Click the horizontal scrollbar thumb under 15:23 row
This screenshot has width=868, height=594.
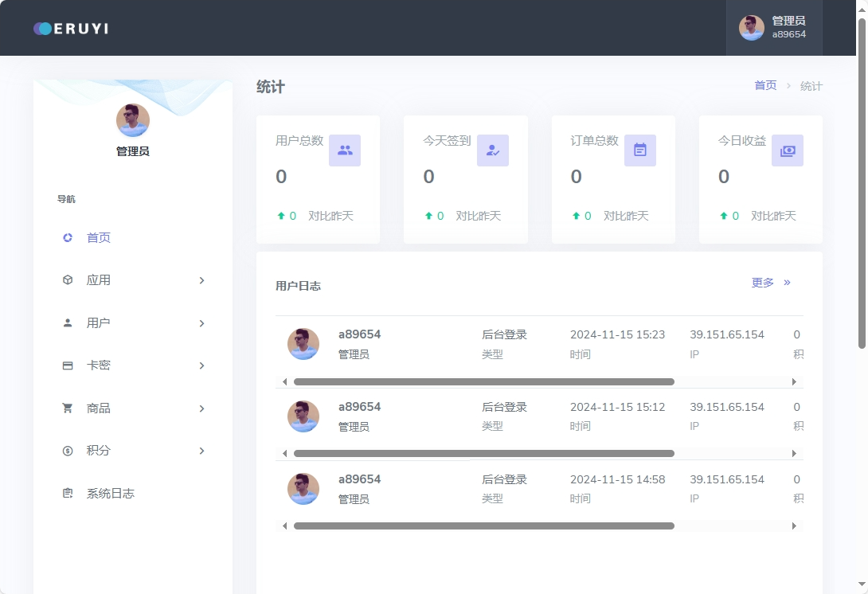point(484,381)
